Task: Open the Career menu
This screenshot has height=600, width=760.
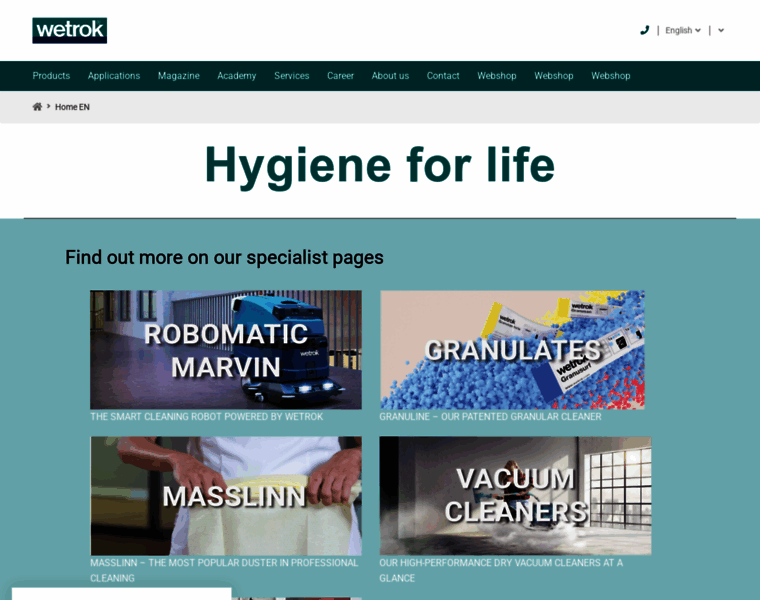Action: [340, 76]
